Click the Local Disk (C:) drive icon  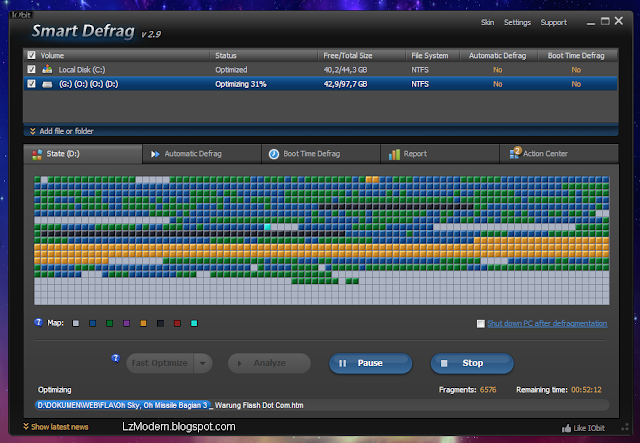click(47, 69)
